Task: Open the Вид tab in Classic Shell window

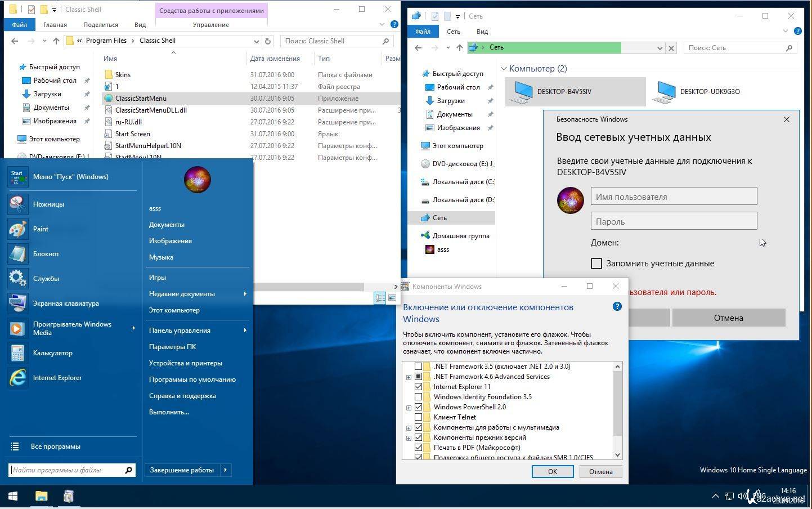Action: (x=140, y=25)
